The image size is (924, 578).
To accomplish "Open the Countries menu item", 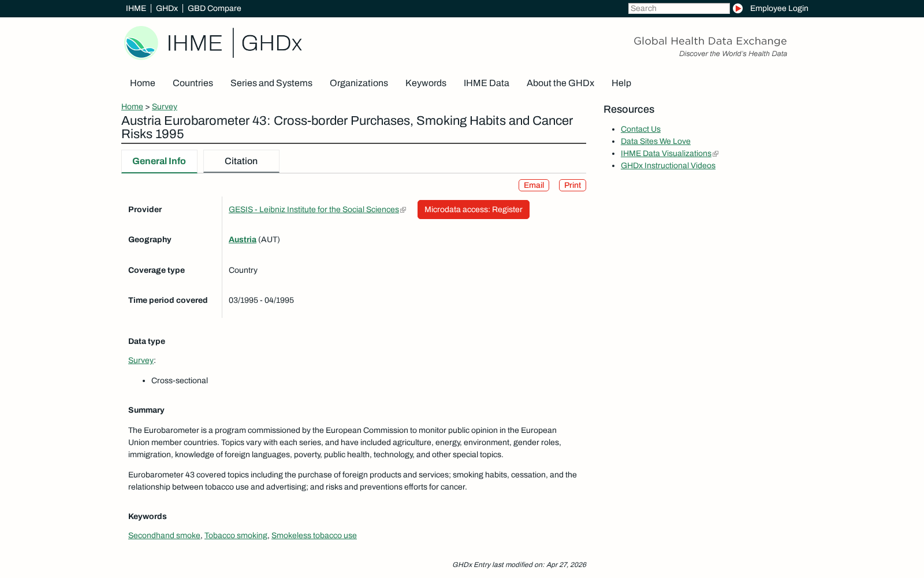I will 193,83.
